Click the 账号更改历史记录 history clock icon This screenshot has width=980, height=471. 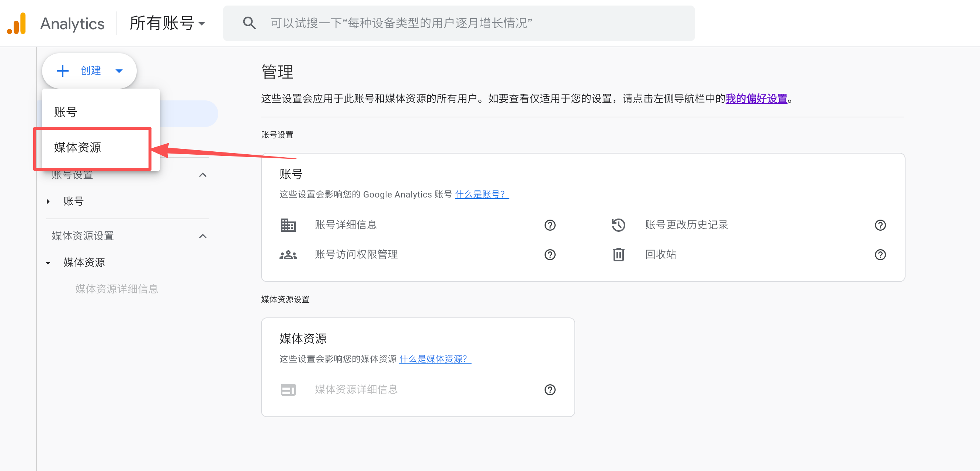coord(618,225)
